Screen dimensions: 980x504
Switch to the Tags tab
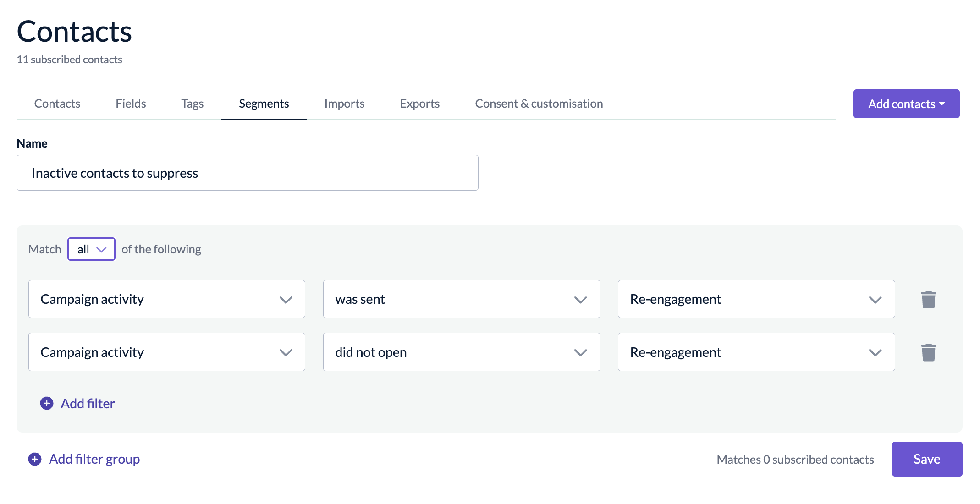[x=192, y=104]
